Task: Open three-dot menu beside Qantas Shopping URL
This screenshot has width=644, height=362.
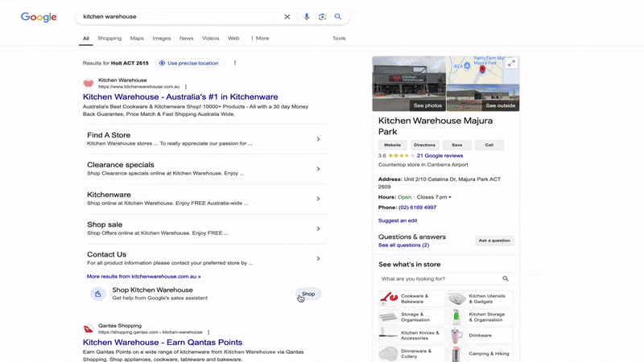Action: [x=208, y=332]
